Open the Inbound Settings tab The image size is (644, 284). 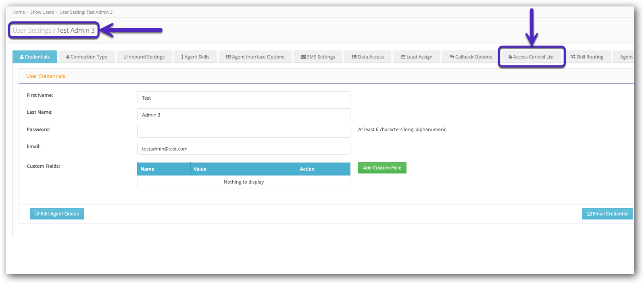(144, 57)
